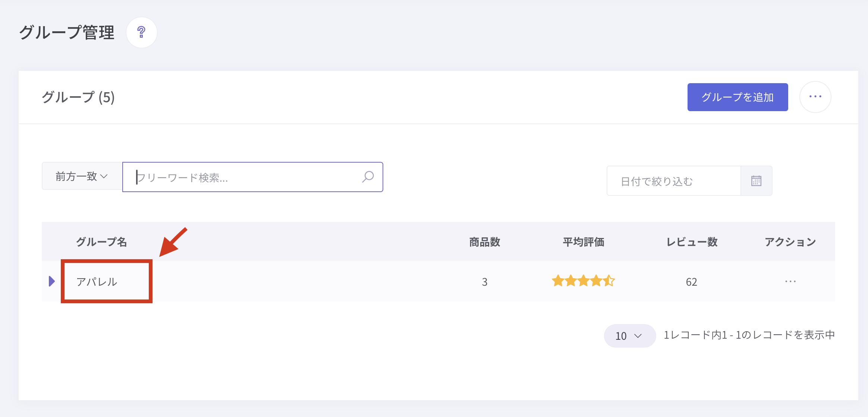Open the 10 records per page dropdown
Image resolution: width=868 pixels, height=417 pixels.
click(x=629, y=336)
